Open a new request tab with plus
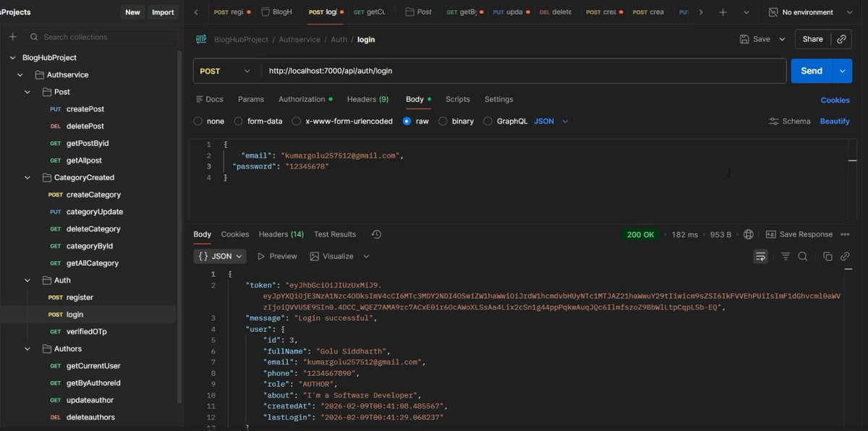Viewport: 868px width, 431px height. [x=723, y=12]
